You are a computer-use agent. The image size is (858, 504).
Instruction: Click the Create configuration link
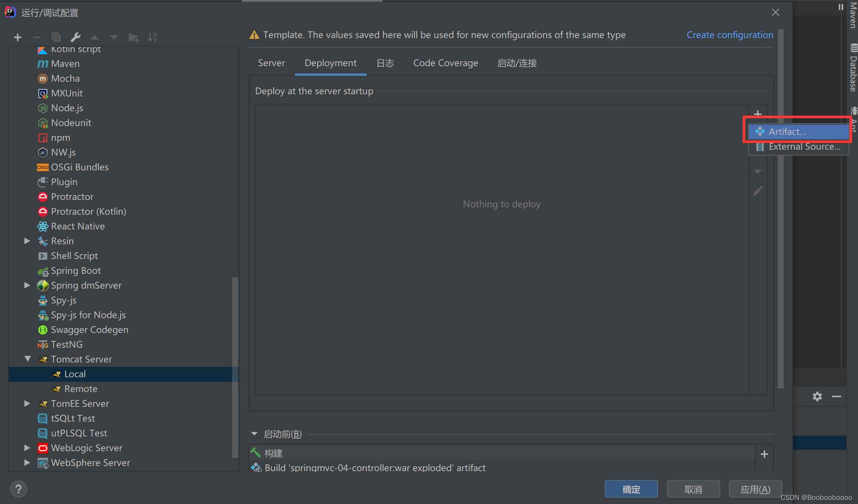tap(730, 35)
